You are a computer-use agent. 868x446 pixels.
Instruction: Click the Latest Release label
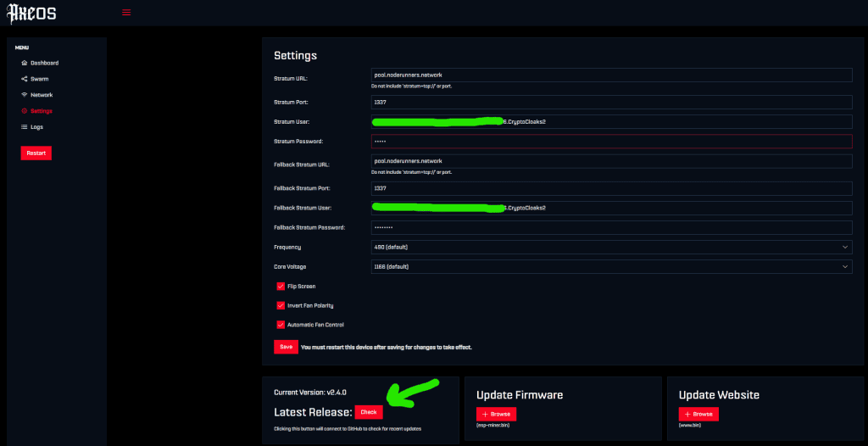(x=314, y=412)
